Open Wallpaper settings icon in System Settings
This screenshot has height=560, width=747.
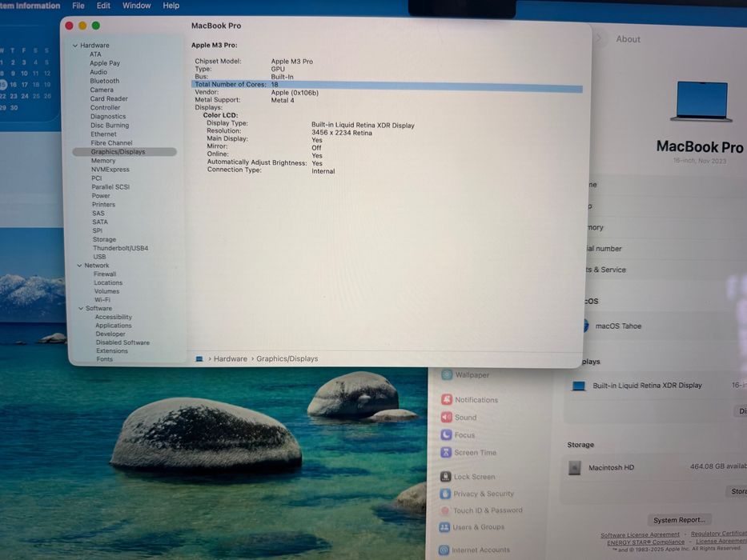coord(447,374)
